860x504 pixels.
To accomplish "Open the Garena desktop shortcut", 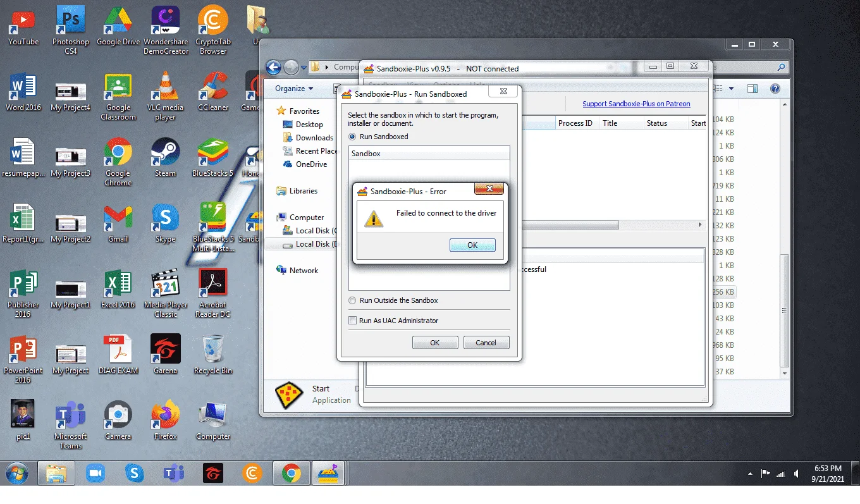I will point(166,355).
